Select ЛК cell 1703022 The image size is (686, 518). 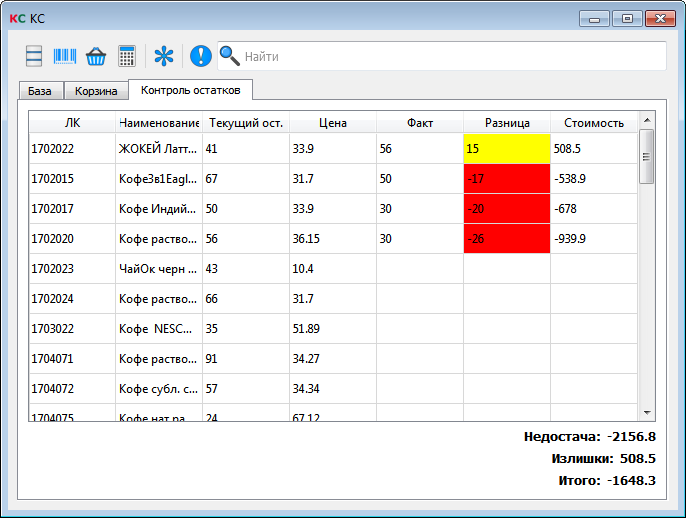[72, 329]
